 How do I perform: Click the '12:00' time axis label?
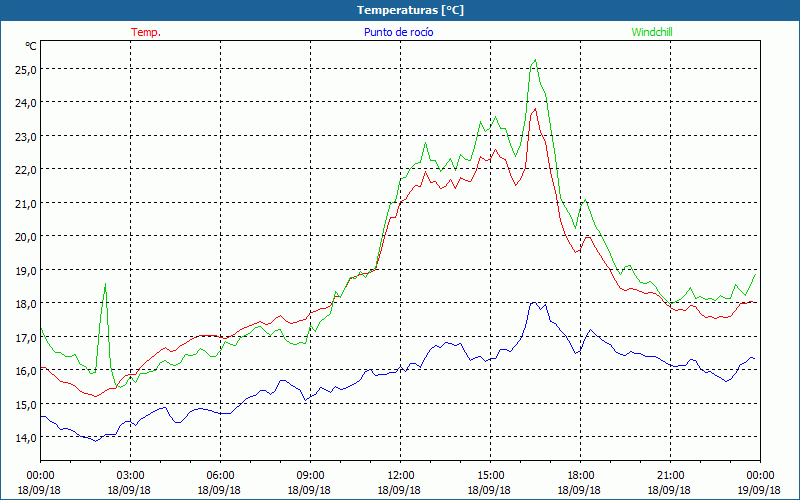[x=400, y=476]
